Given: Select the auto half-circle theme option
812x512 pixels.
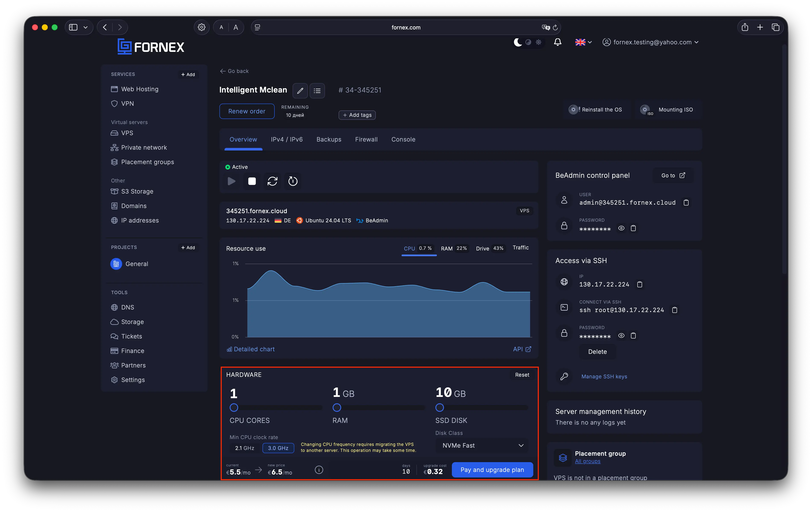Looking at the screenshot, I should [528, 42].
